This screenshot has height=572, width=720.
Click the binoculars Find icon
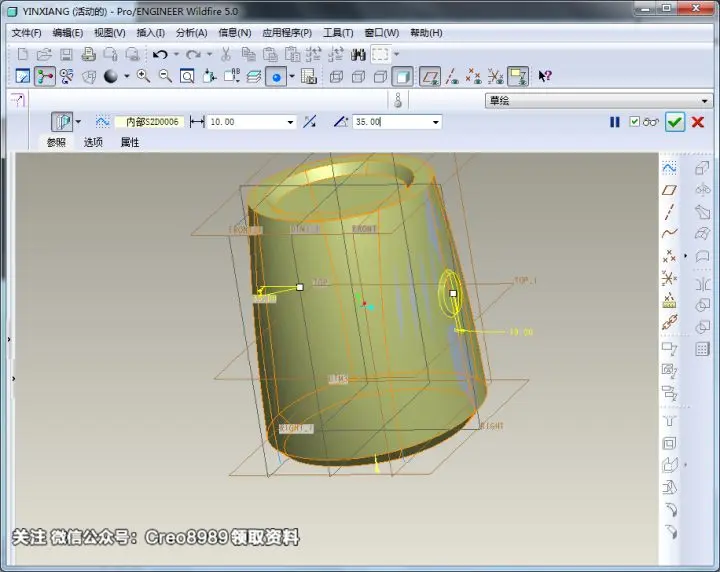pyautogui.click(x=358, y=55)
